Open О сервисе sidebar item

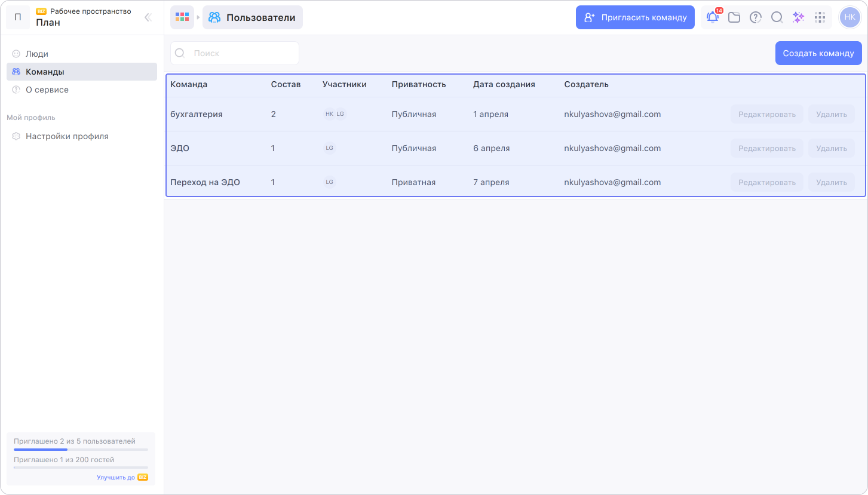pos(47,90)
